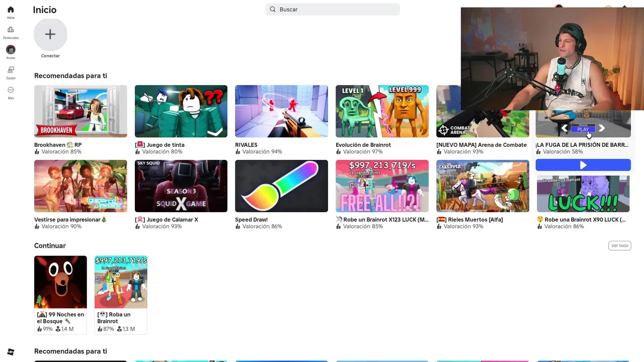Open the Inicio home icon in sidebar

pyautogui.click(x=11, y=10)
